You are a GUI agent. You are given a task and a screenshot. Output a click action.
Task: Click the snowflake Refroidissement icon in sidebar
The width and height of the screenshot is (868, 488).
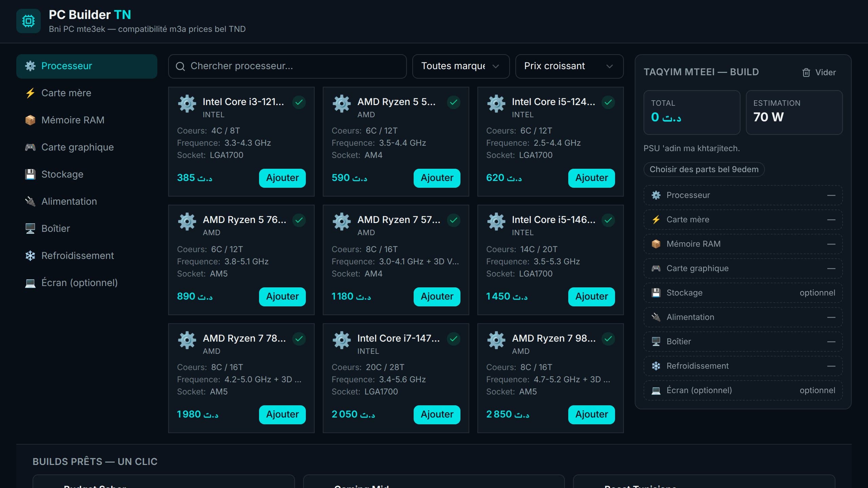(x=30, y=256)
